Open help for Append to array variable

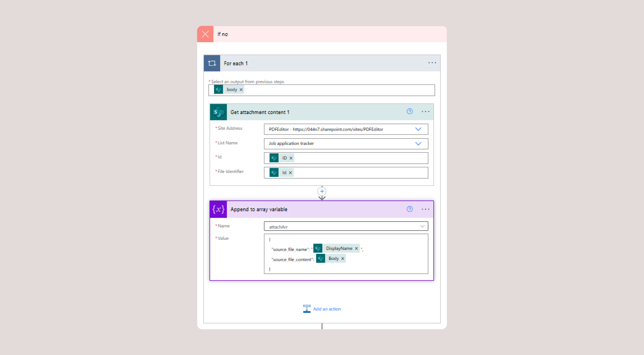pos(410,209)
